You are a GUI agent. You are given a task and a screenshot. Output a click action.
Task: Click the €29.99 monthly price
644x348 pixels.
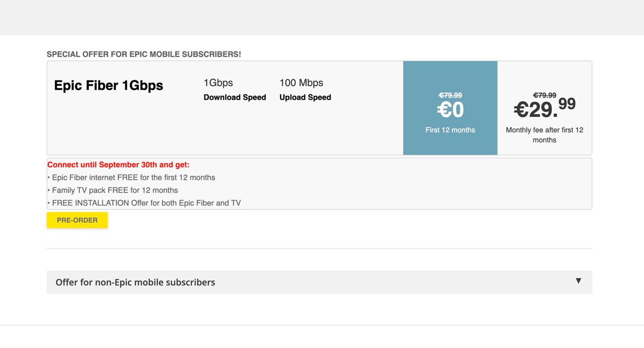544,107
